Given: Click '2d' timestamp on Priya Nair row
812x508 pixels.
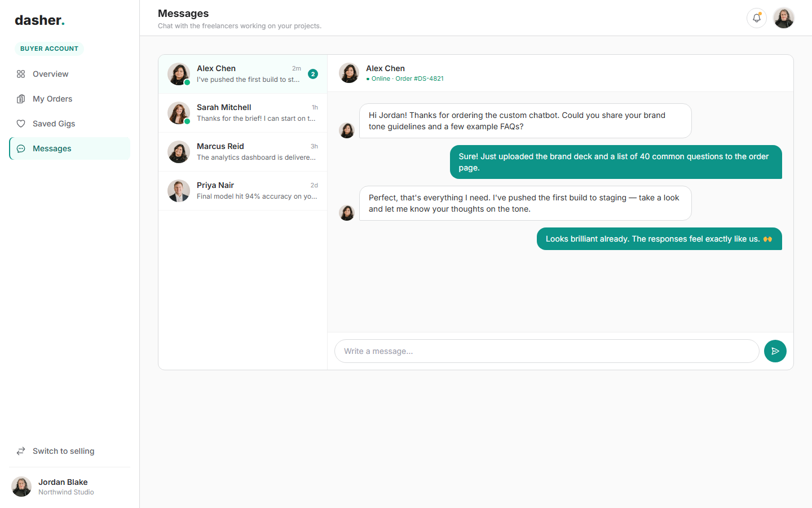Looking at the screenshot, I should [314, 185].
